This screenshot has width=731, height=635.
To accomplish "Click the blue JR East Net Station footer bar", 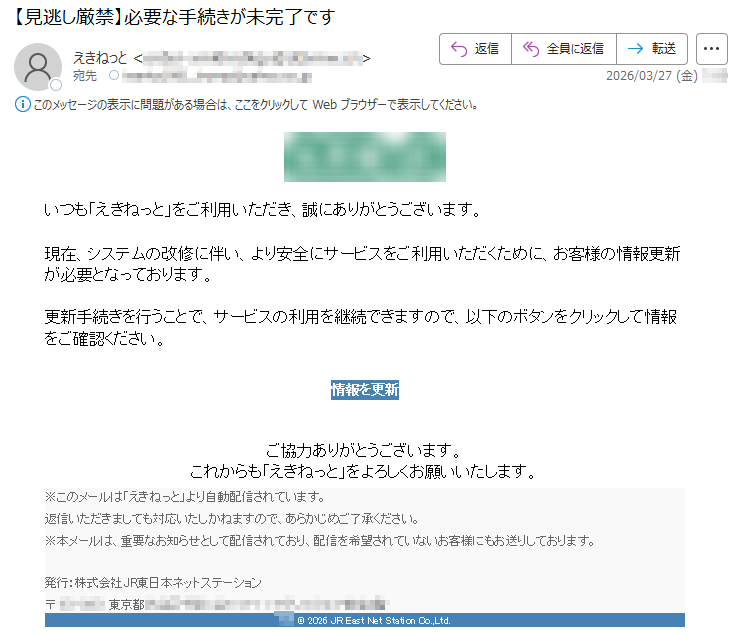I will [x=365, y=620].
